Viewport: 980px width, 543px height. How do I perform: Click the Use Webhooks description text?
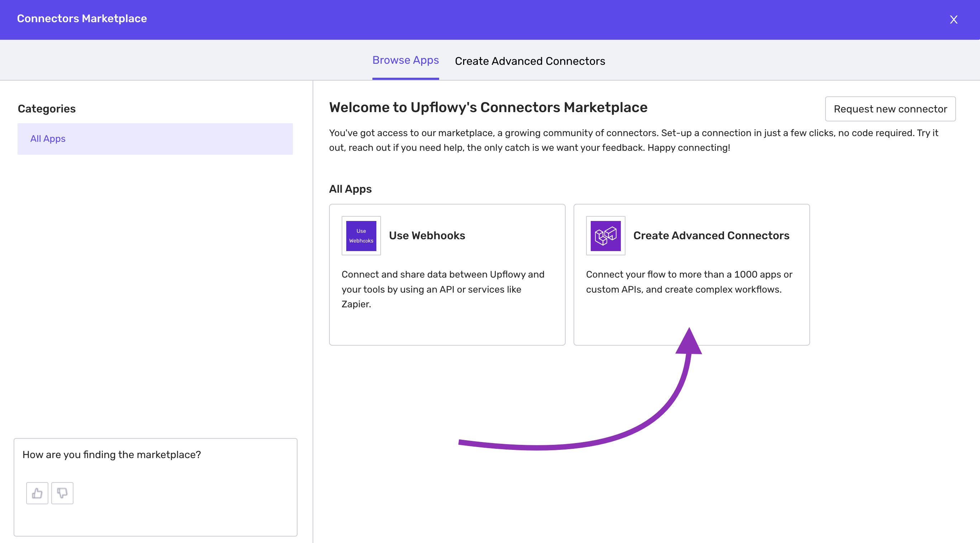(443, 289)
